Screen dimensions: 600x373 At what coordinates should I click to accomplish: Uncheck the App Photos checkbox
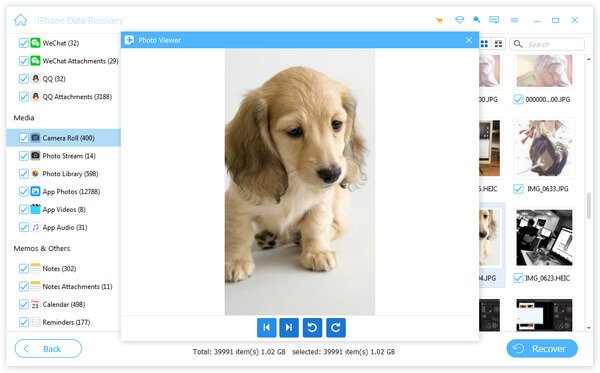(x=24, y=191)
